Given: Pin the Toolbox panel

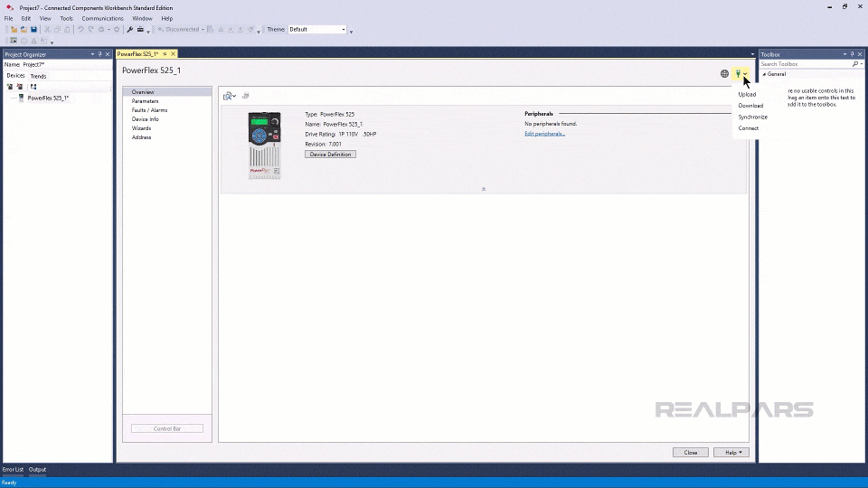Looking at the screenshot, I should coord(852,54).
